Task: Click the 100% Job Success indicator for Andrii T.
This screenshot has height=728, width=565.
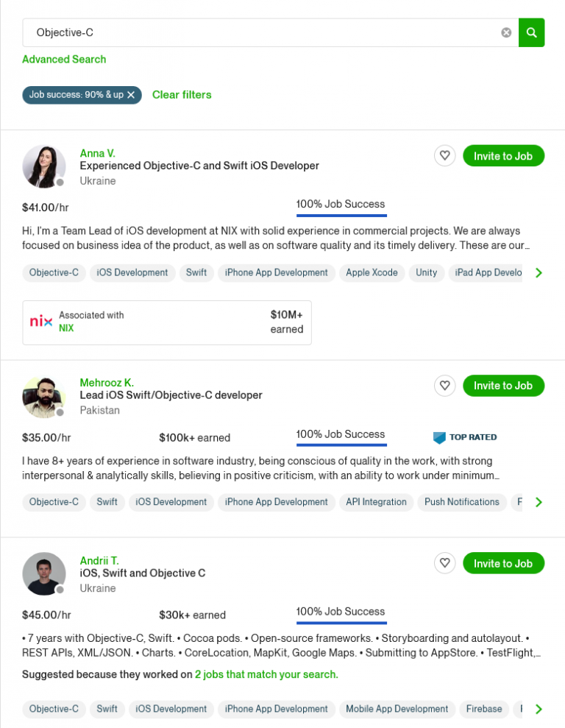Action: click(x=341, y=612)
